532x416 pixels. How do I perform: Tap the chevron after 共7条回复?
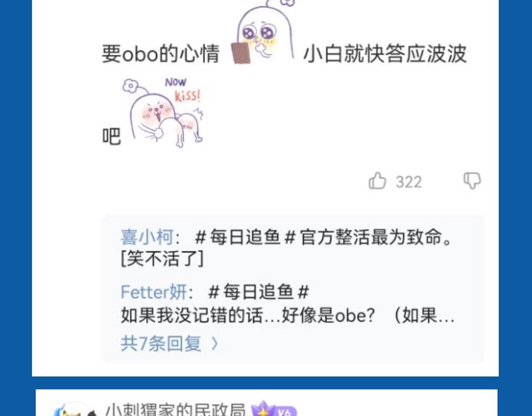[214, 344]
